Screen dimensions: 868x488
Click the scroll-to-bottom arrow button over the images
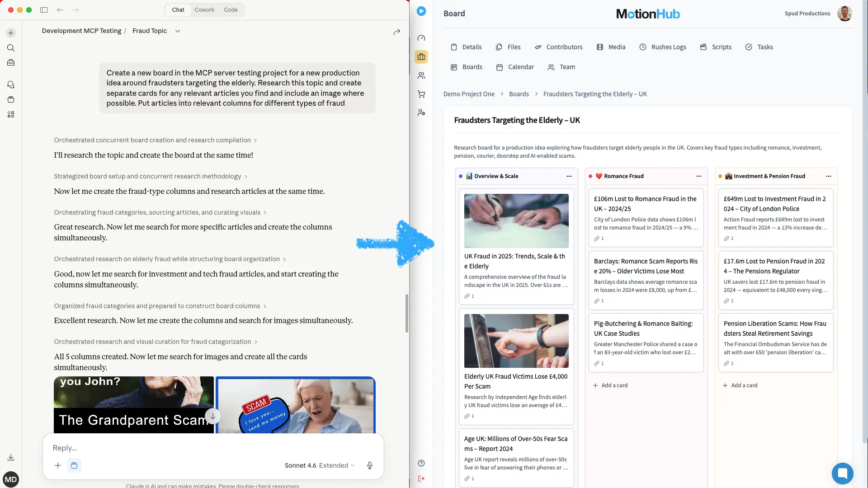(213, 416)
